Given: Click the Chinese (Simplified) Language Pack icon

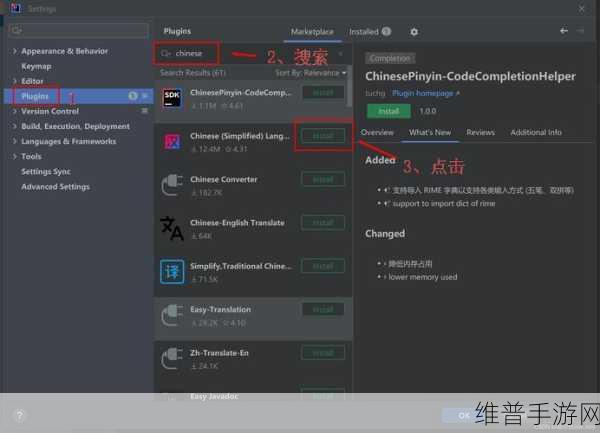Looking at the screenshot, I should 172,142.
